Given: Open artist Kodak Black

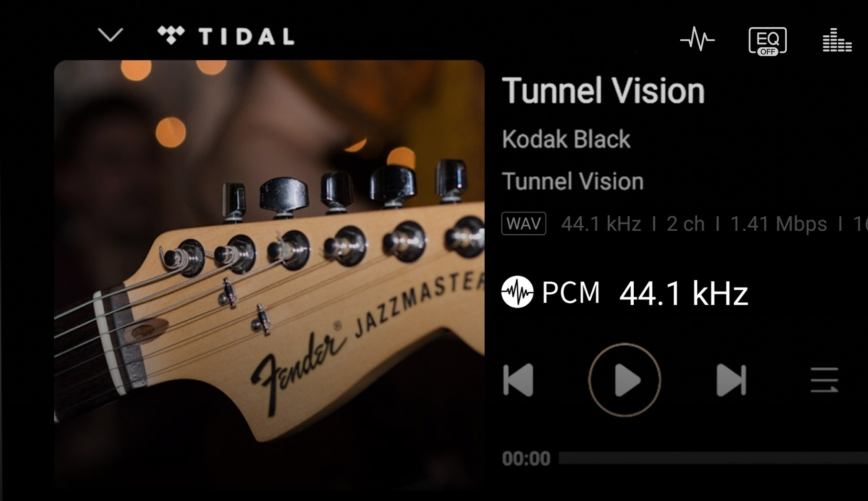Looking at the screenshot, I should [566, 139].
